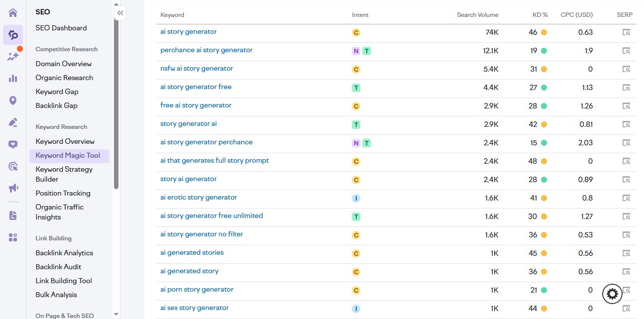The height and width of the screenshot is (319, 644).
Task: Click 'ai generated stories' keyword link
Action: point(192,253)
